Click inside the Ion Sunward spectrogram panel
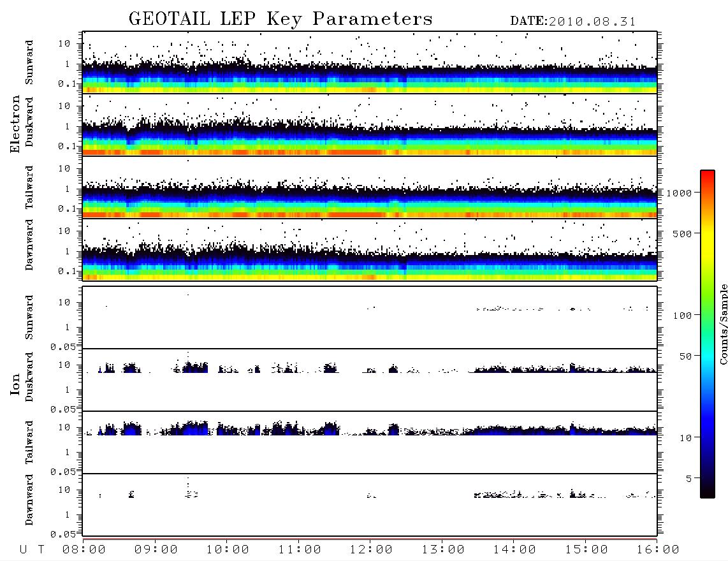Viewport: 728px width, 561px height. coord(370,317)
